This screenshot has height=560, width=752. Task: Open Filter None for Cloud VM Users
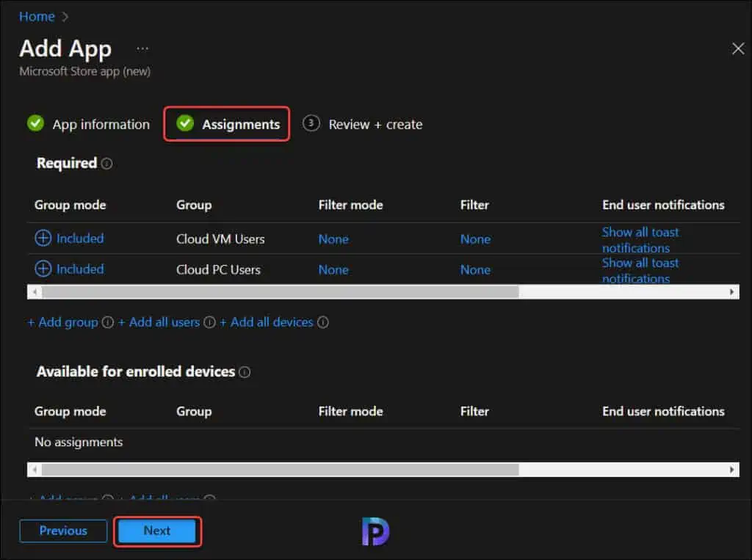[x=475, y=239]
